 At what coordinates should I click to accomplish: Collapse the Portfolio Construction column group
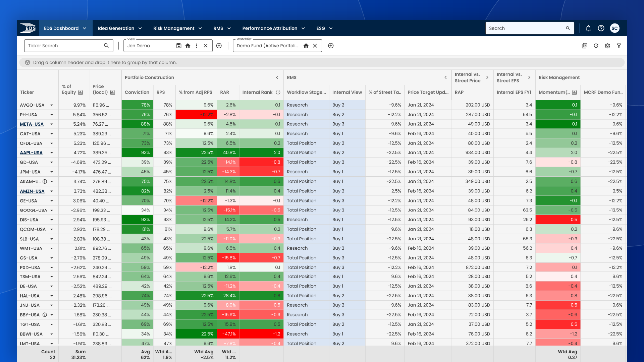point(277,78)
